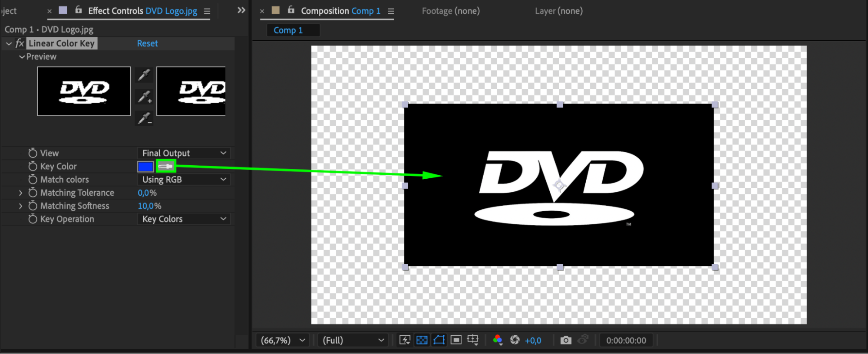This screenshot has width=868, height=354.
Task: Toggle the Key Color stopwatch
Action: [33, 166]
